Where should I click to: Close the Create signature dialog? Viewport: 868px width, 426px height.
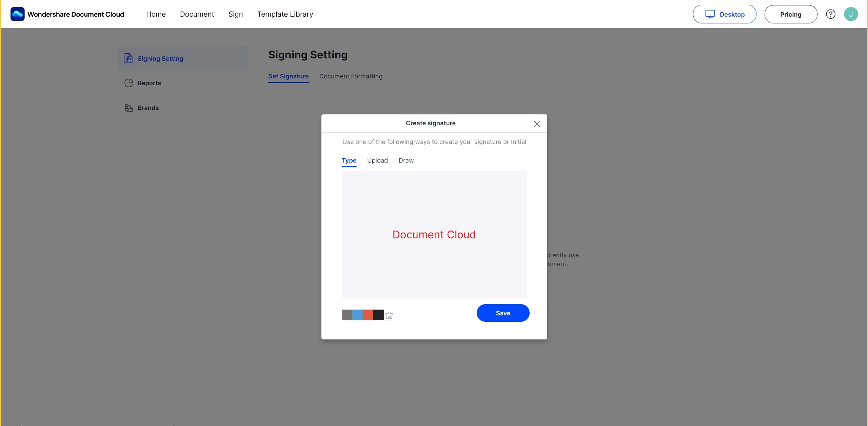click(x=536, y=124)
